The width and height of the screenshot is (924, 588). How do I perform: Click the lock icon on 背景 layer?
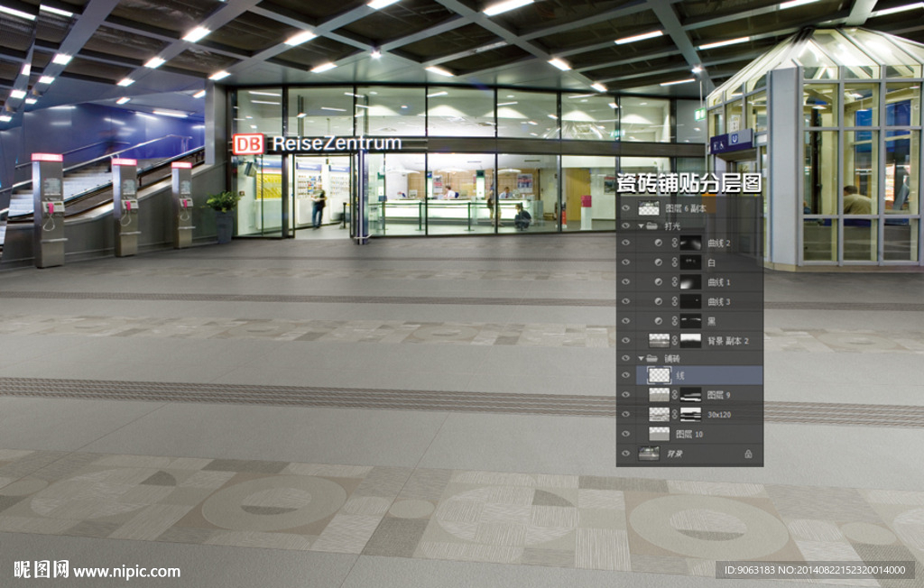[x=748, y=454]
